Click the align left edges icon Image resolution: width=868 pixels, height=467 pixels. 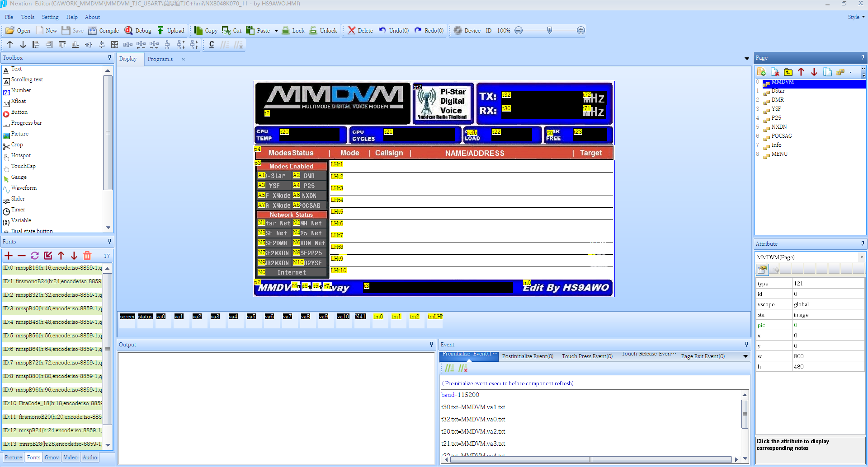36,45
